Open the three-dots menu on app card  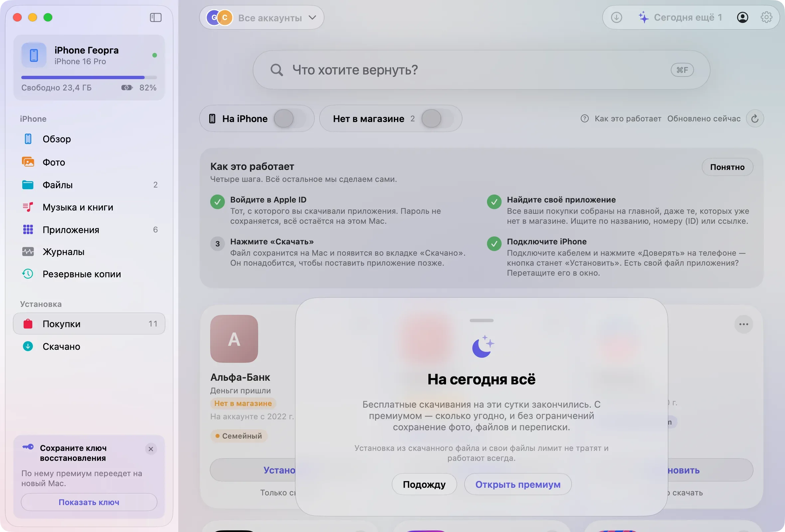[x=744, y=325]
